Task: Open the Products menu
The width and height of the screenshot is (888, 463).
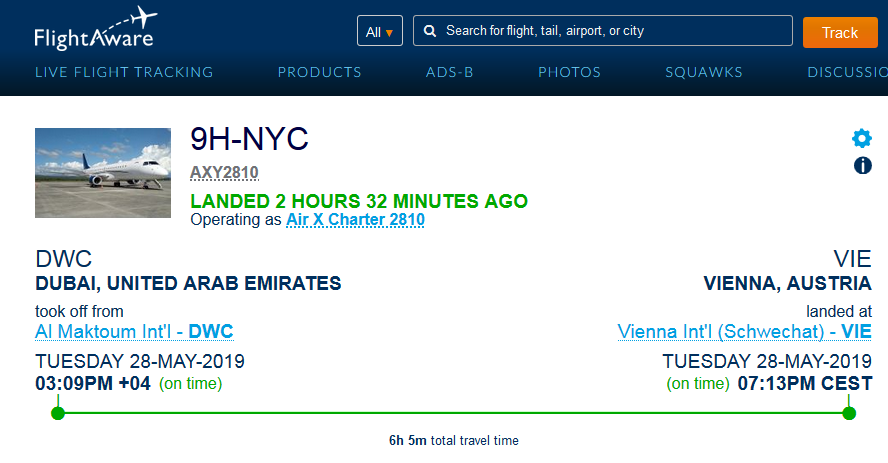Action: pos(319,72)
